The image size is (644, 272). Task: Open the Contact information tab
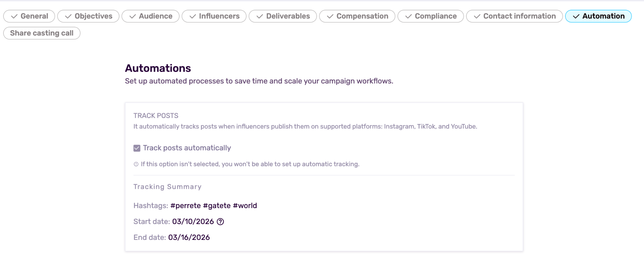[x=514, y=16]
